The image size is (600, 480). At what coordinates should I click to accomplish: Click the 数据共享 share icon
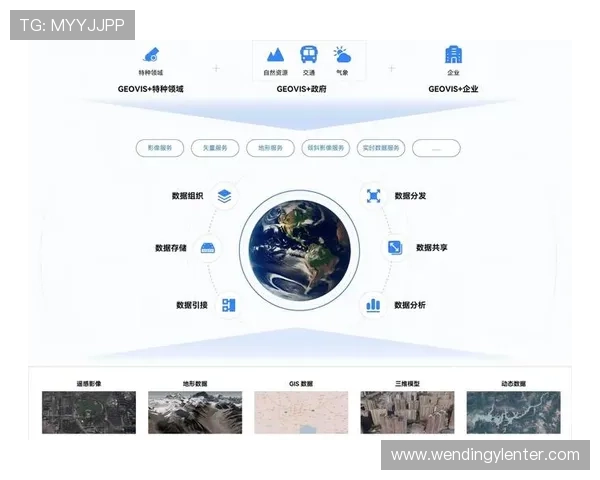[x=395, y=248]
